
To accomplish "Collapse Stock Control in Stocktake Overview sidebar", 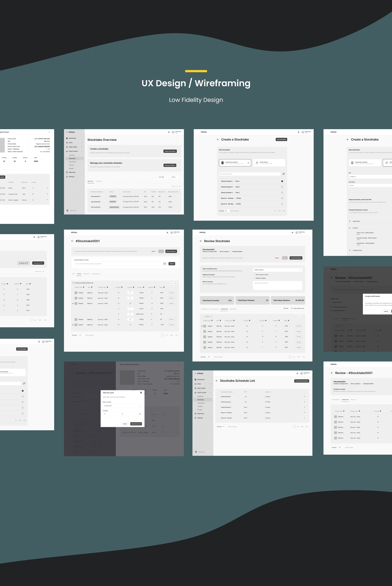I will click(x=81, y=151).
